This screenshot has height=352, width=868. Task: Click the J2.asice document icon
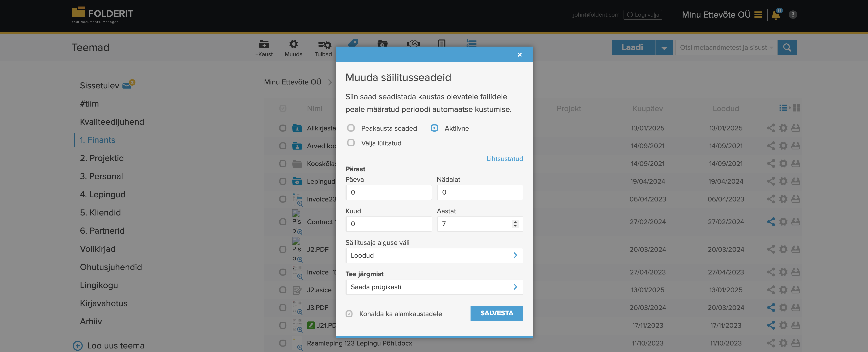[297, 290]
